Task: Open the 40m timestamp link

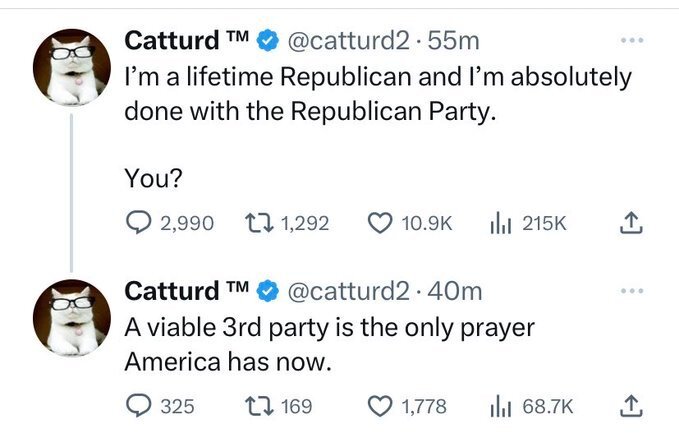Action: pyautogui.click(x=461, y=290)
